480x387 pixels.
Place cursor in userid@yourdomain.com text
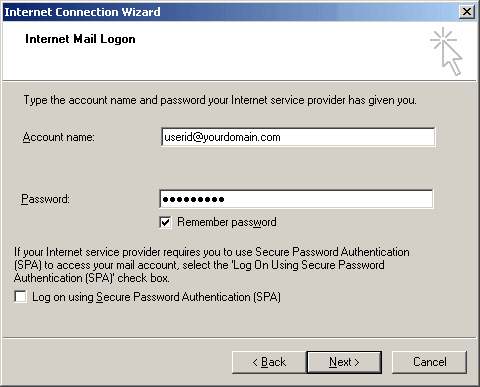click(x=222, y=137)
